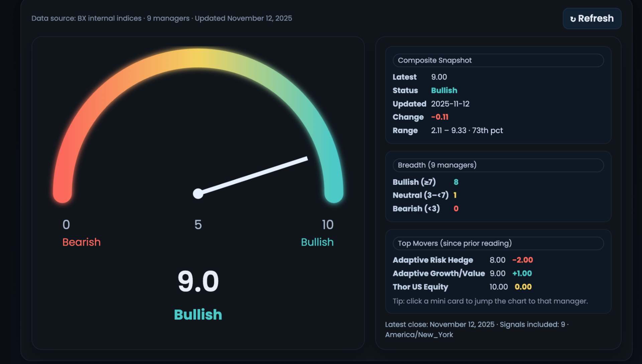The width and height of the screenshot is (642, 364).
Task: Click the data source info line
Action: 162,18
